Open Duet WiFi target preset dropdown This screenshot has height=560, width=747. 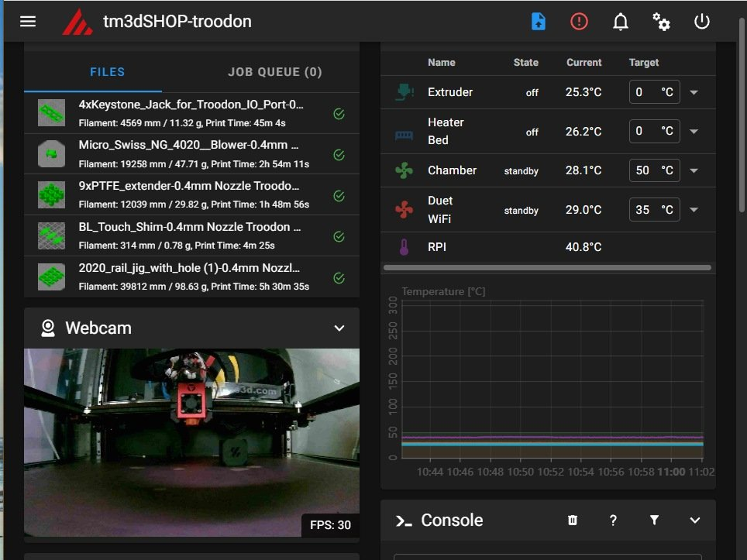[x=694, y=210]
